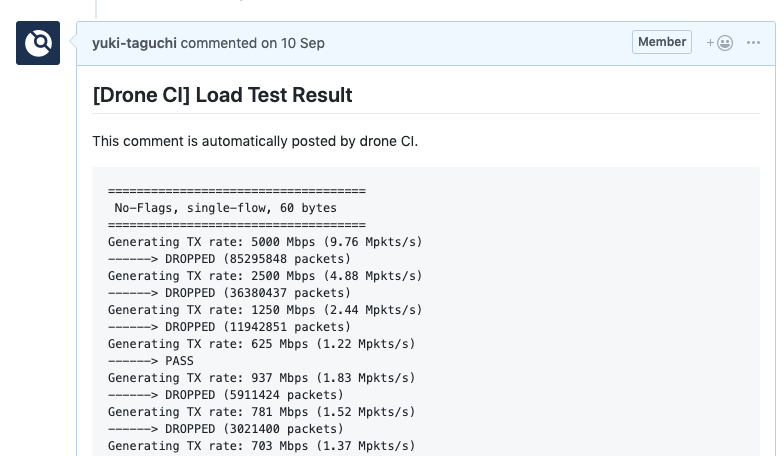Select the '2500 Mbps (4.88 Mpkts/s)' line
784x456 pixels.
[x=265, y=276]
